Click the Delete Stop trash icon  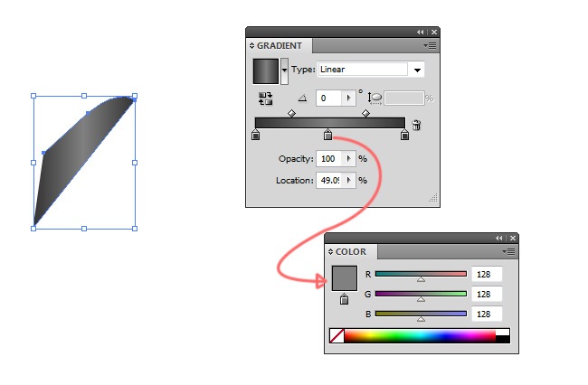click(417, 125)
